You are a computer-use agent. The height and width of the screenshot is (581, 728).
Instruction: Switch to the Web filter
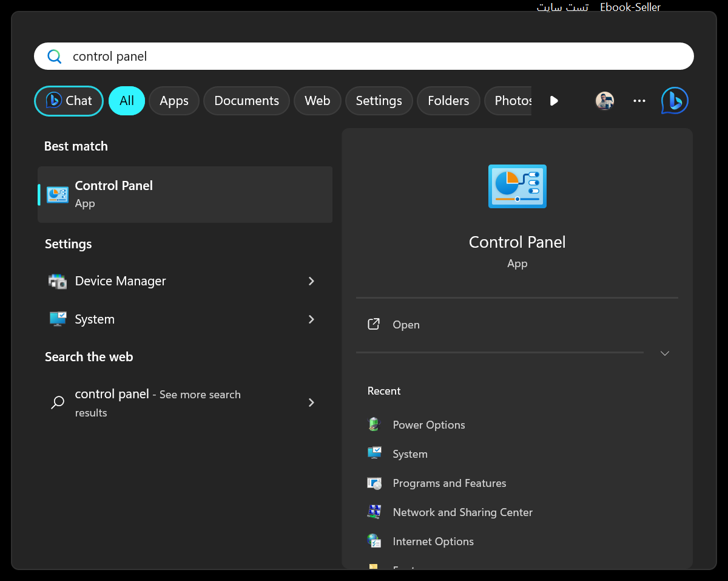[x=317, y=101]
